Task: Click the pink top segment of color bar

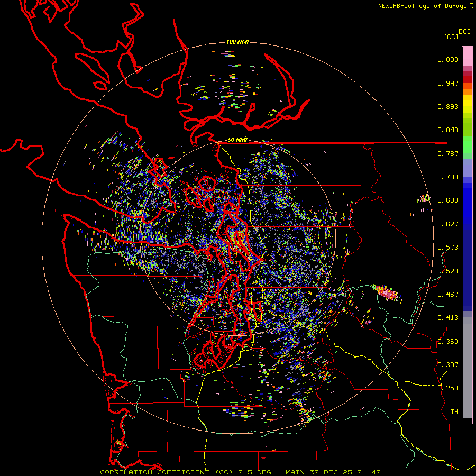Action: click(467, 57)
